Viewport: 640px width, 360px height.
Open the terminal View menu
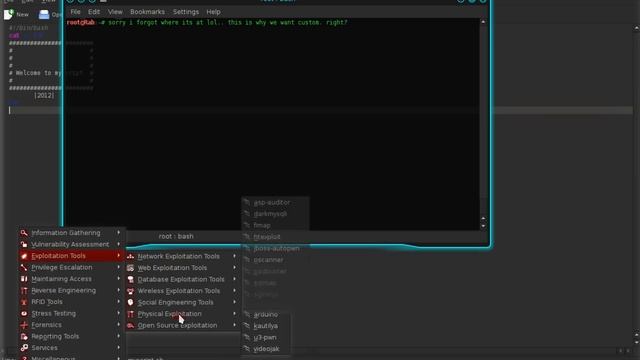115,12
